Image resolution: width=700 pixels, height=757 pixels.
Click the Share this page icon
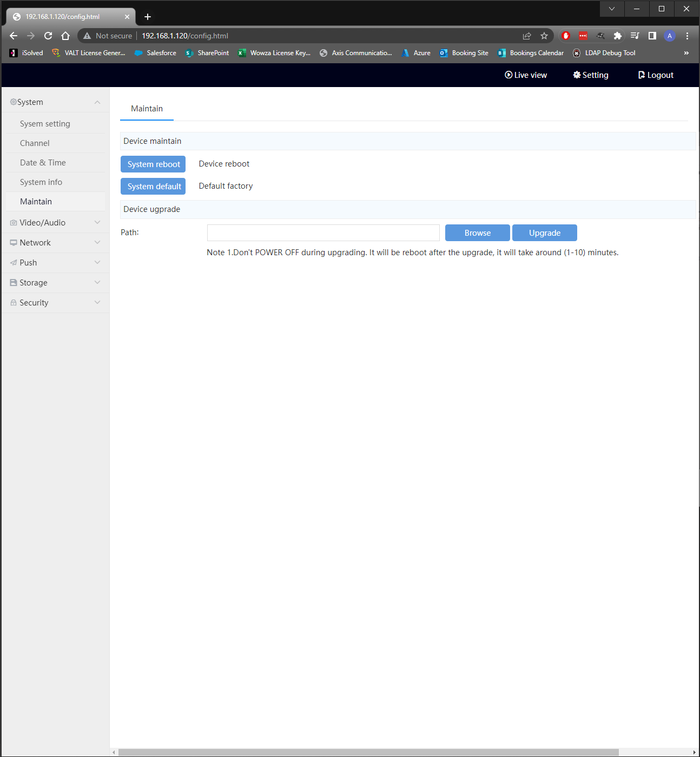coord(527,36)
